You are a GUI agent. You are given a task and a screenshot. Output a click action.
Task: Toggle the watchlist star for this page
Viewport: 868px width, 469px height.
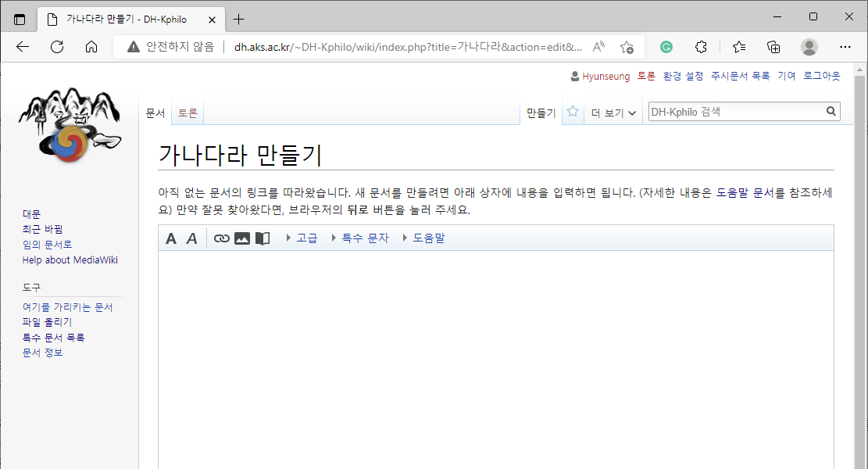pos(573,112)
